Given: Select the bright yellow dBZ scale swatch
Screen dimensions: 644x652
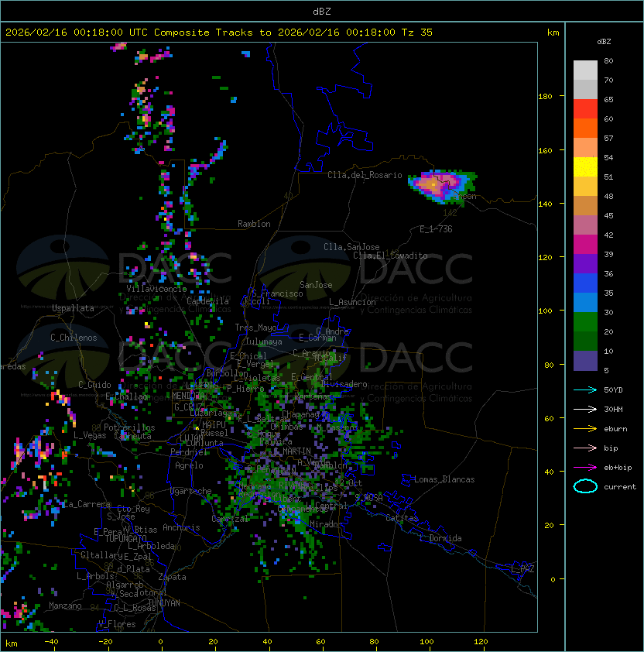Looking at the screenshot, I should (585, 167).
